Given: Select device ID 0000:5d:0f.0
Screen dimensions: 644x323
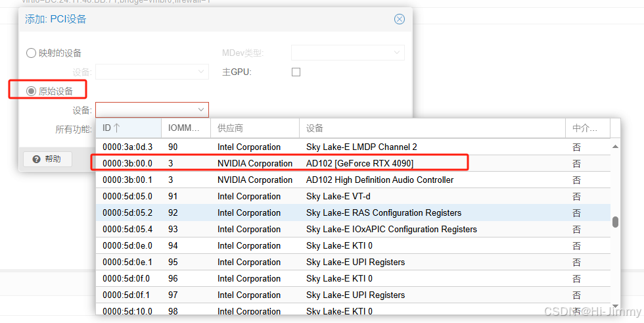Looking at the screenshot, I should 354,279.
